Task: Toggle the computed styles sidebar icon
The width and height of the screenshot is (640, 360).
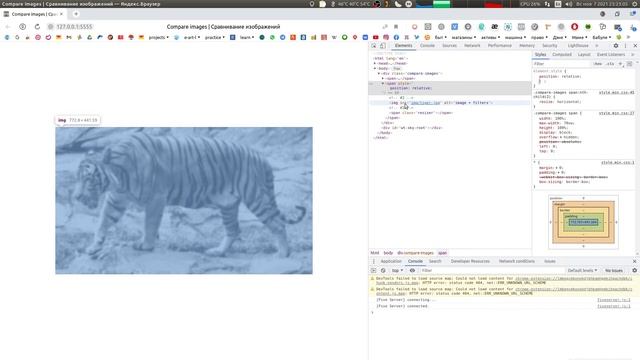Action: click(x=629, y=64)
